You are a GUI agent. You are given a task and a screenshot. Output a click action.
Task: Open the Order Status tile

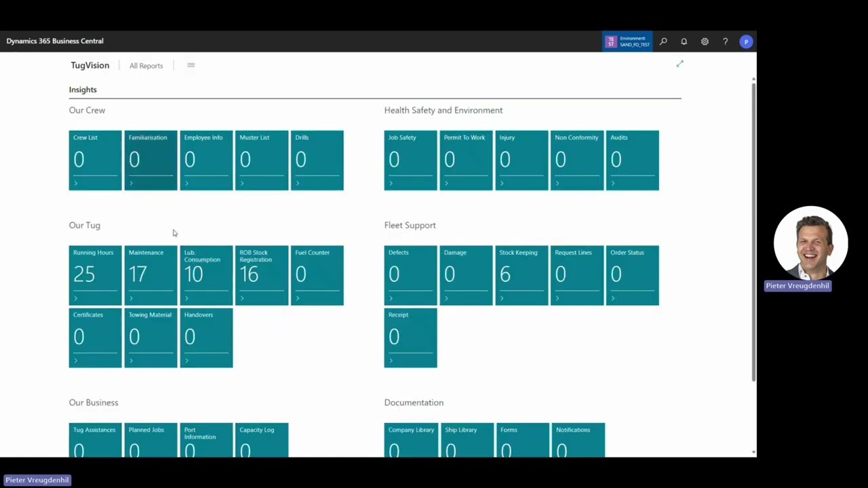[x=632, y=275]
